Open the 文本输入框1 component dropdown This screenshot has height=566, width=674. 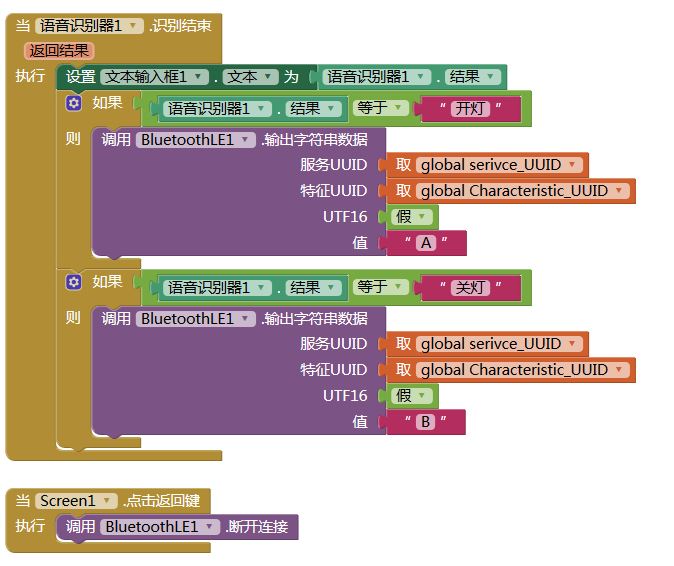[201, 76]
